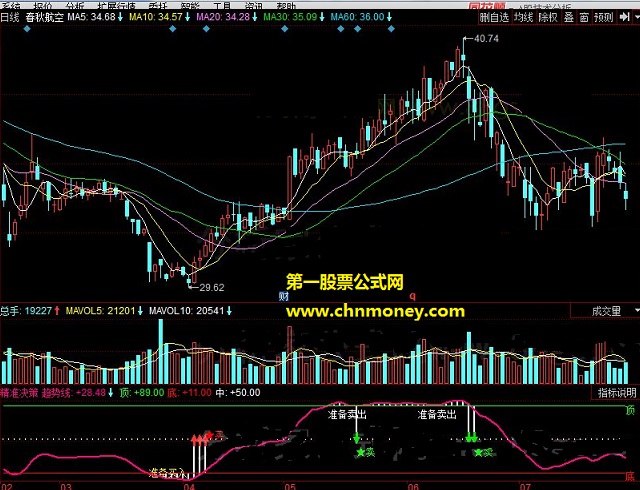
Task: Open the 工具 menu
Action: pos(222,5)
